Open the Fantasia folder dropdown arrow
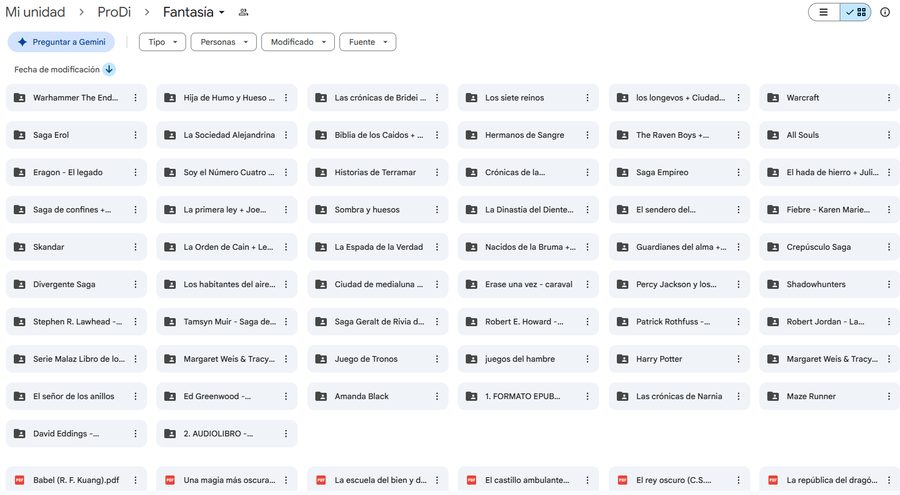This screenshot has height=495, width=900. pos(222,12)
